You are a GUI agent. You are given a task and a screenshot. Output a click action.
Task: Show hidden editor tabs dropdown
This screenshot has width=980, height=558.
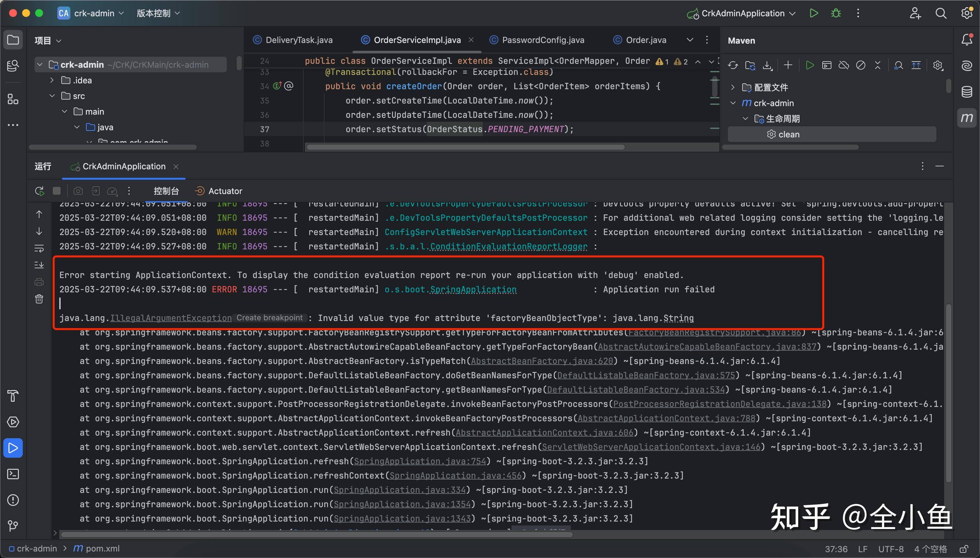click(690, 40)
